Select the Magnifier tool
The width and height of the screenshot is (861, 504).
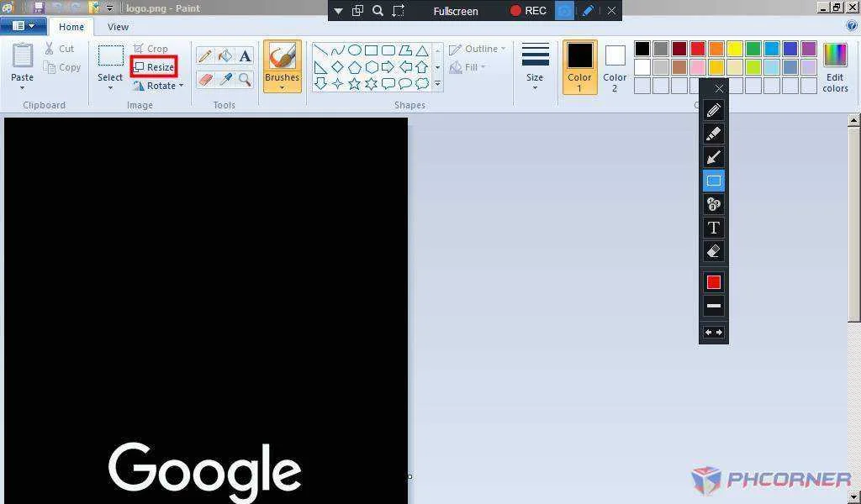(x=245, y=80)
